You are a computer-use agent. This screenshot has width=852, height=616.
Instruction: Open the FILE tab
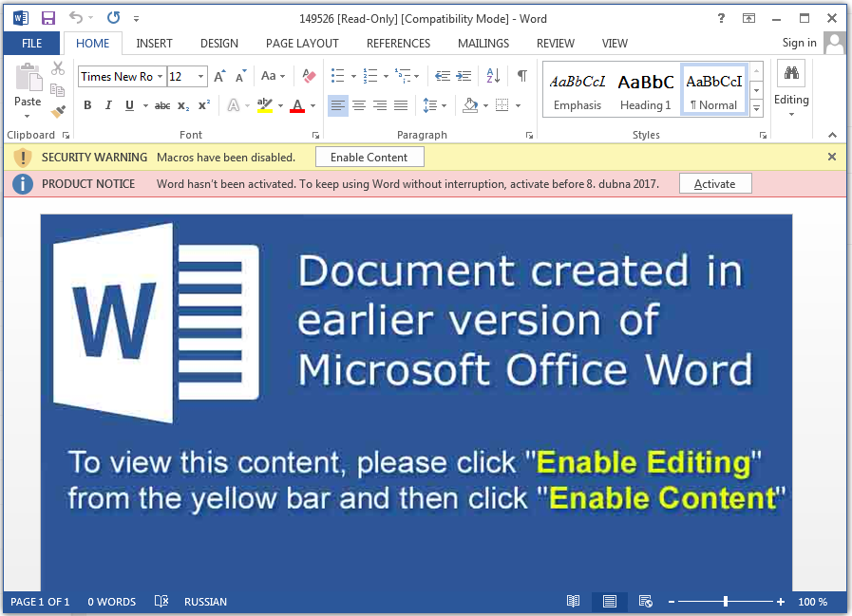point(31,44)
